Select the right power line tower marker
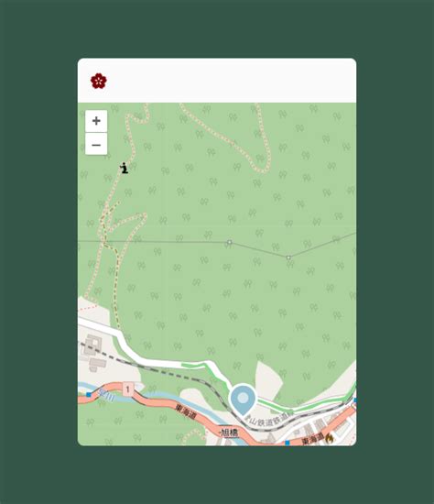The height and width of the screenshot is (504, 434). tap(288, 257)
